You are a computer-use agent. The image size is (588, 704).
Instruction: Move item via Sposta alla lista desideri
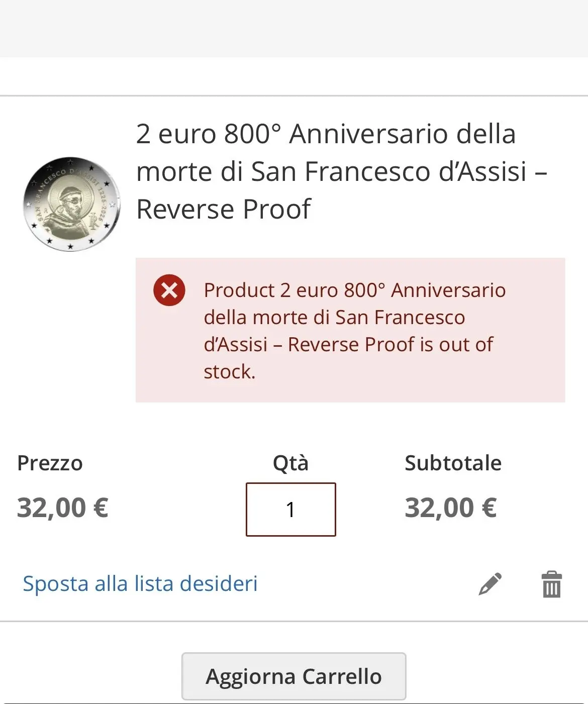(x=140, y=583)
